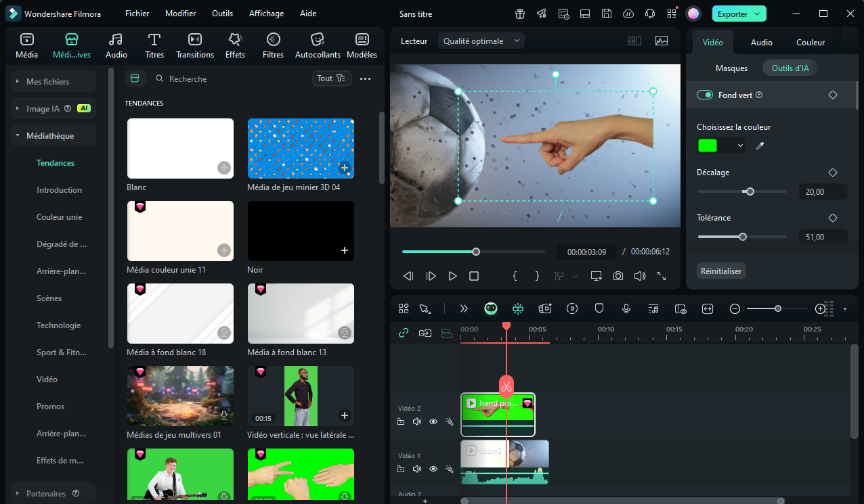Image resolution: width=864 pixels, height=504 pixels.
Task: Click the Décalage keyframe diamond
Action: [x=833, y=173]
